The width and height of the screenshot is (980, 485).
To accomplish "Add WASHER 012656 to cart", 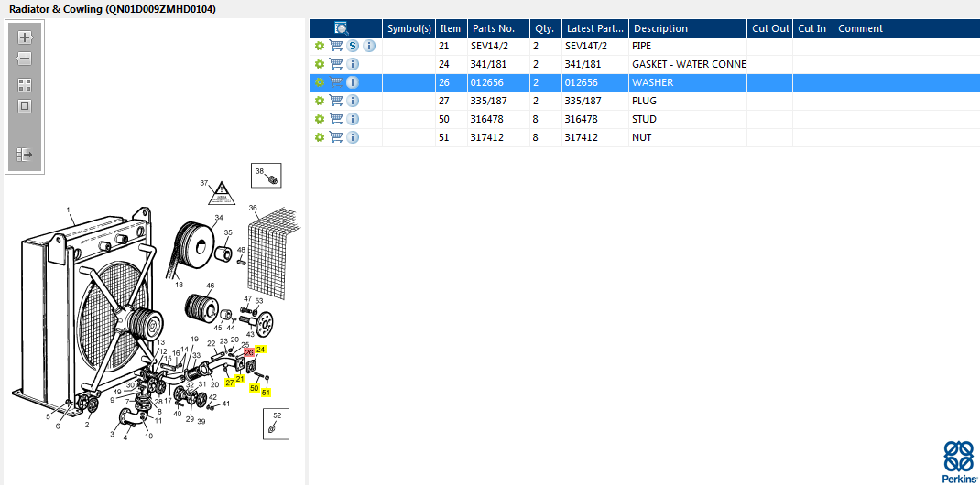I will pos(336,82).
